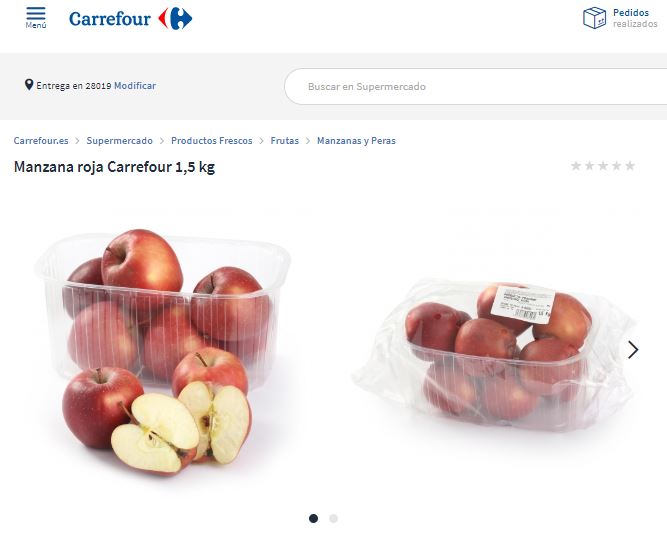Open Productos Frescos breadcrumb
Viewport: 667px width, 559px height.
[212, 140]
